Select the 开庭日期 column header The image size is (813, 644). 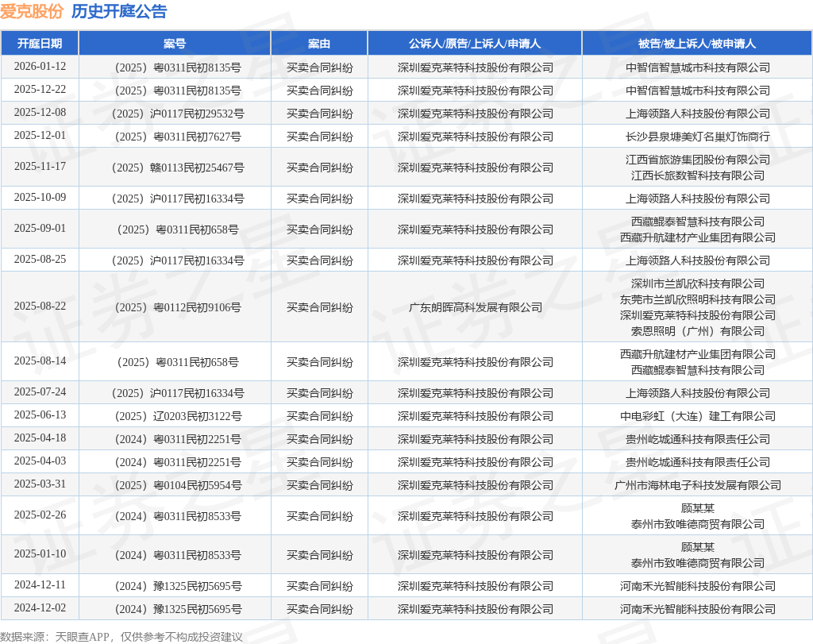point(40,44)
